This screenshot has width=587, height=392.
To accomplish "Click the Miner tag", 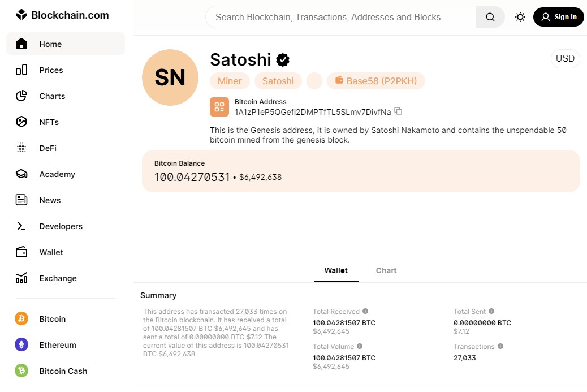I will click(230, 81).
